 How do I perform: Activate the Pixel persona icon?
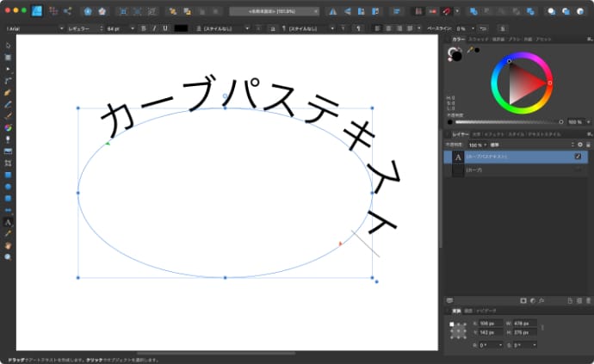point(52,11)
